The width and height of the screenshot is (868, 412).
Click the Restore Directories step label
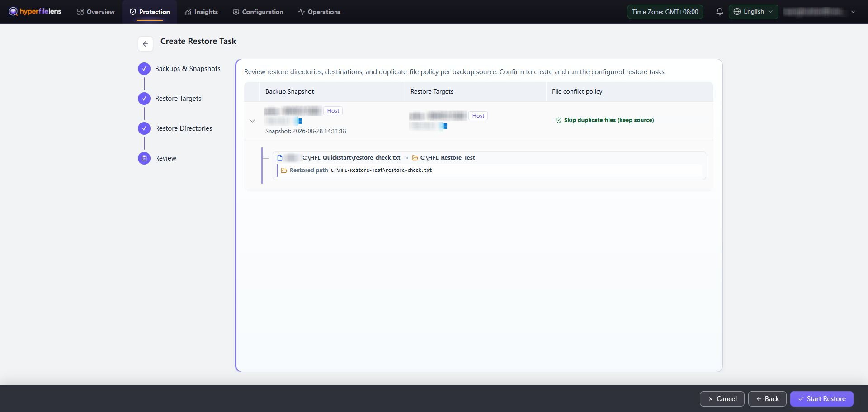pos(184,128)
